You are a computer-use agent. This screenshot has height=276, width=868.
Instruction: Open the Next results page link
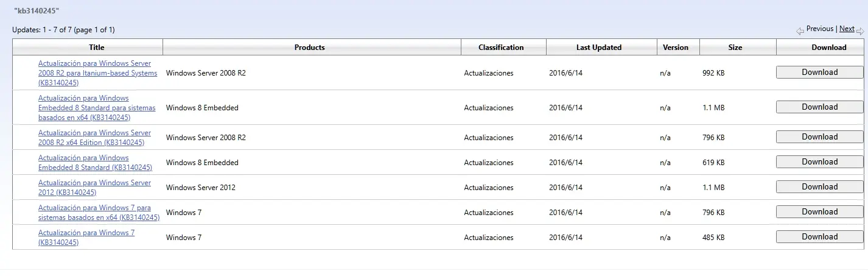coord(847,29)
